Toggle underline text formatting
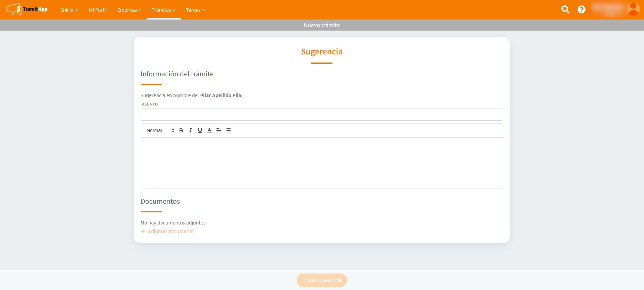The width and height of the screenshot is (644, 290). 200,130
